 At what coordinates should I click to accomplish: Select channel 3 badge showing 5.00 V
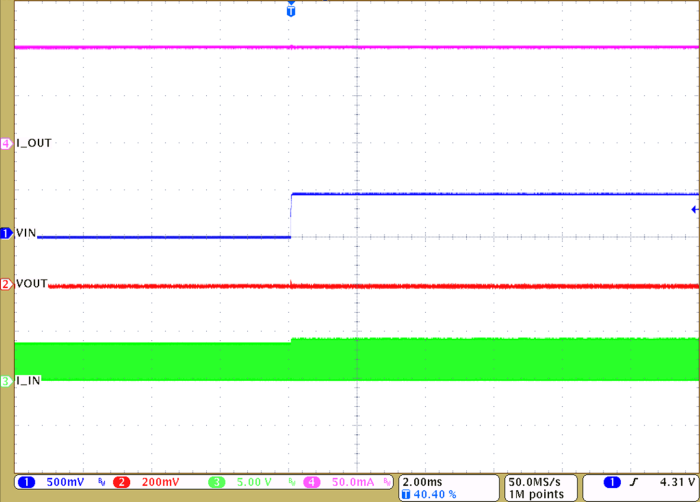tap(218, 482)
